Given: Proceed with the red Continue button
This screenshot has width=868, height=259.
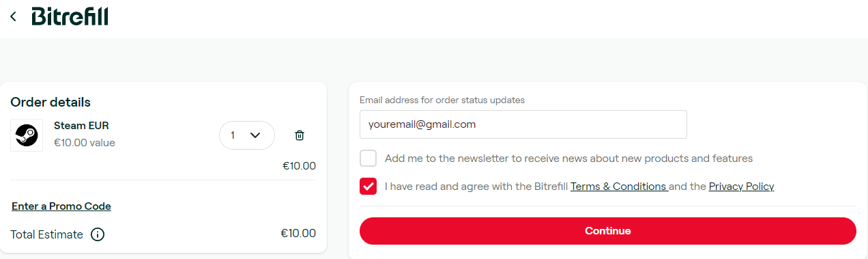Looking at the screenshot, I should [x=607, y=231].
